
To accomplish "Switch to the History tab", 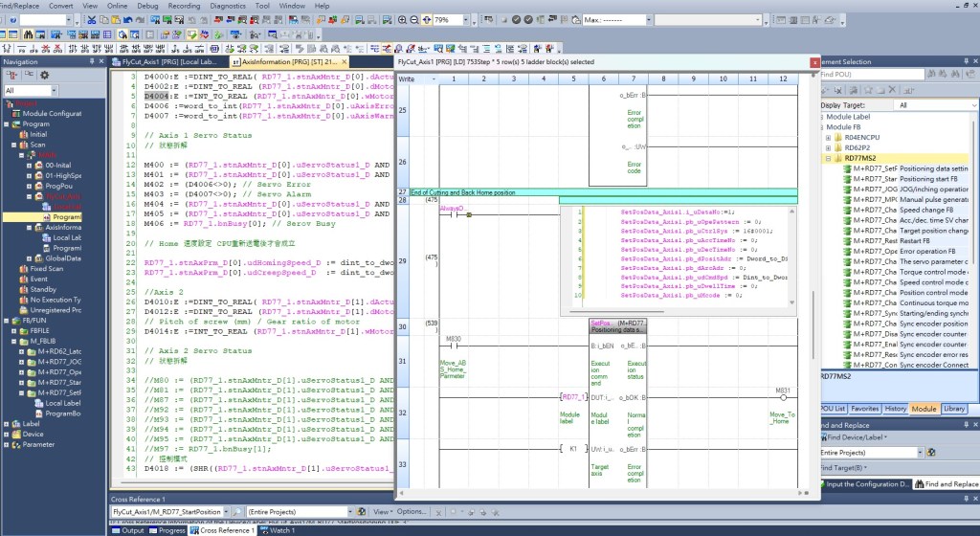I will tap(895, 409).
